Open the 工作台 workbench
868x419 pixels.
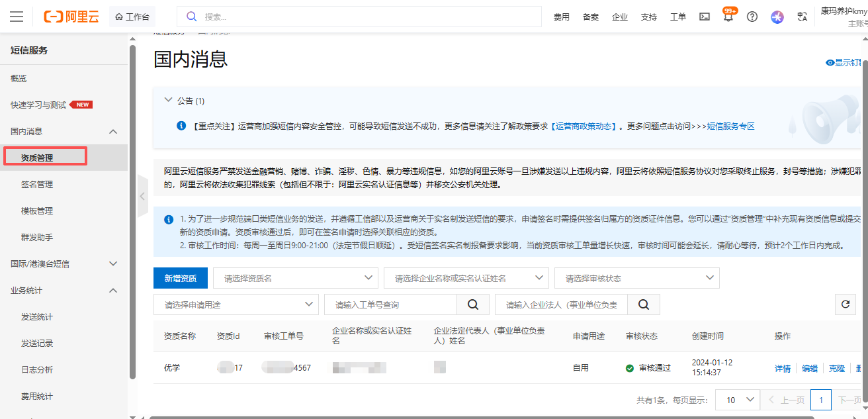(x=132, y=16)
